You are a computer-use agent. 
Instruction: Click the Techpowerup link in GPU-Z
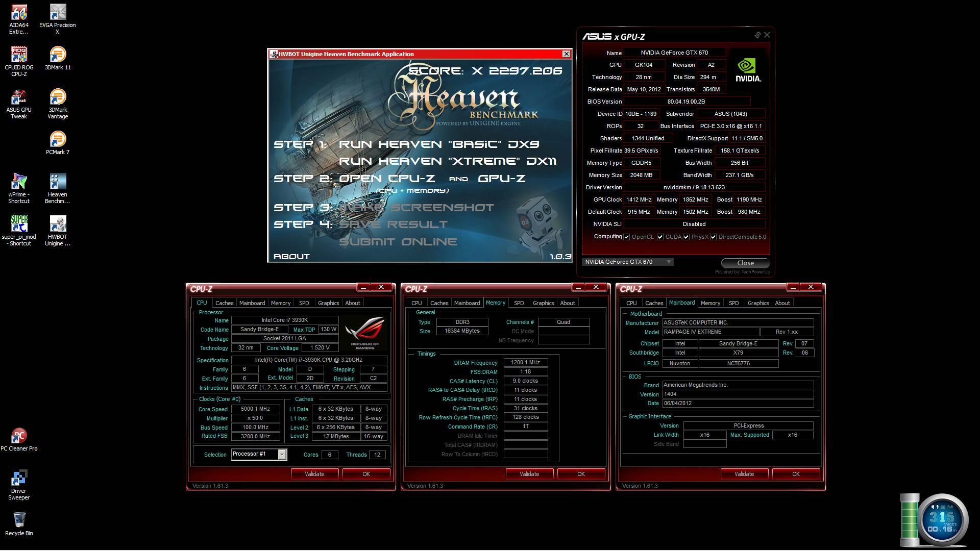[742, 272]
